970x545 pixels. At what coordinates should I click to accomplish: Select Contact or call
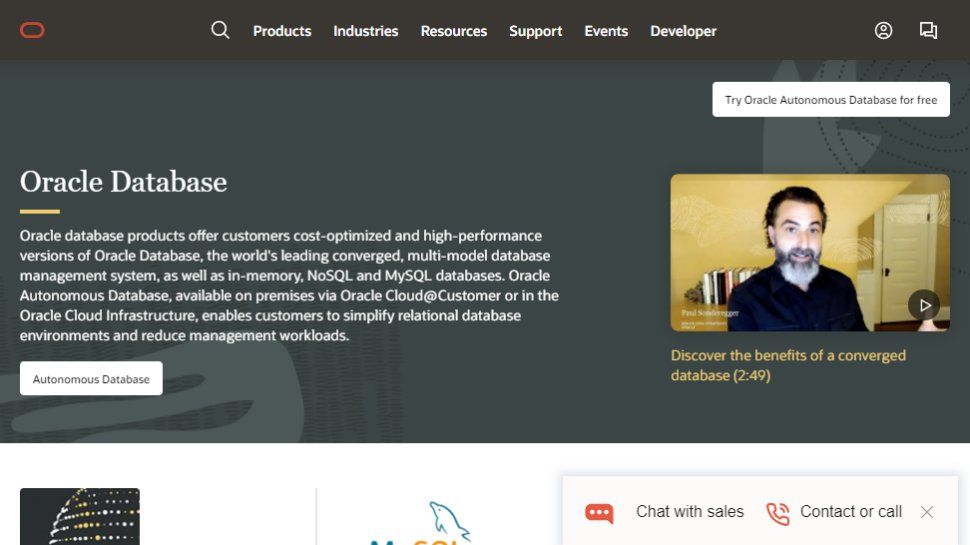point(851,512)
